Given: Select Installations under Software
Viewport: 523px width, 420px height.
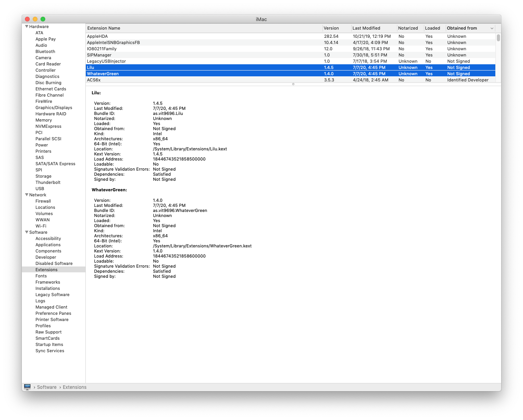Looking at the screenshot, I should point(48,288).
